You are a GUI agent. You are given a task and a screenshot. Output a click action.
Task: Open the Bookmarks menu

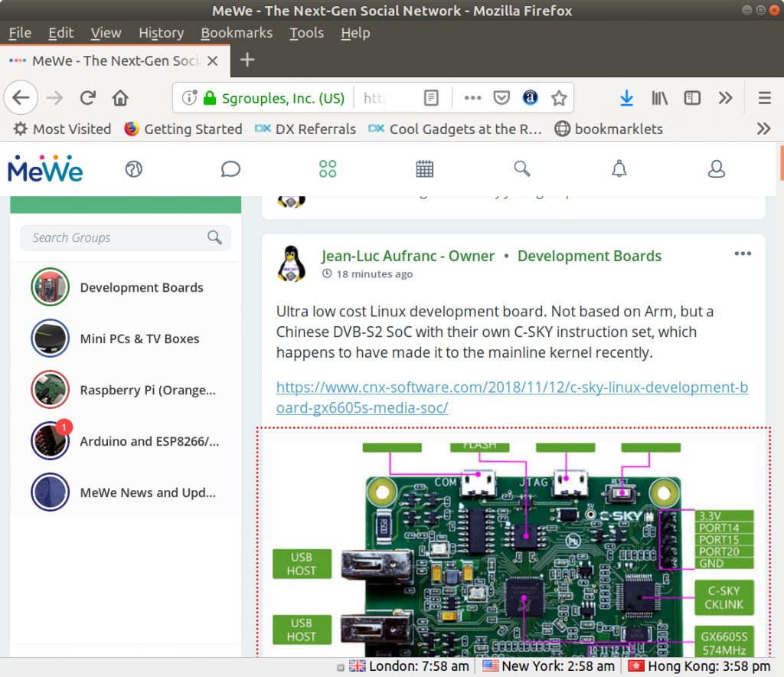[237, 33]
